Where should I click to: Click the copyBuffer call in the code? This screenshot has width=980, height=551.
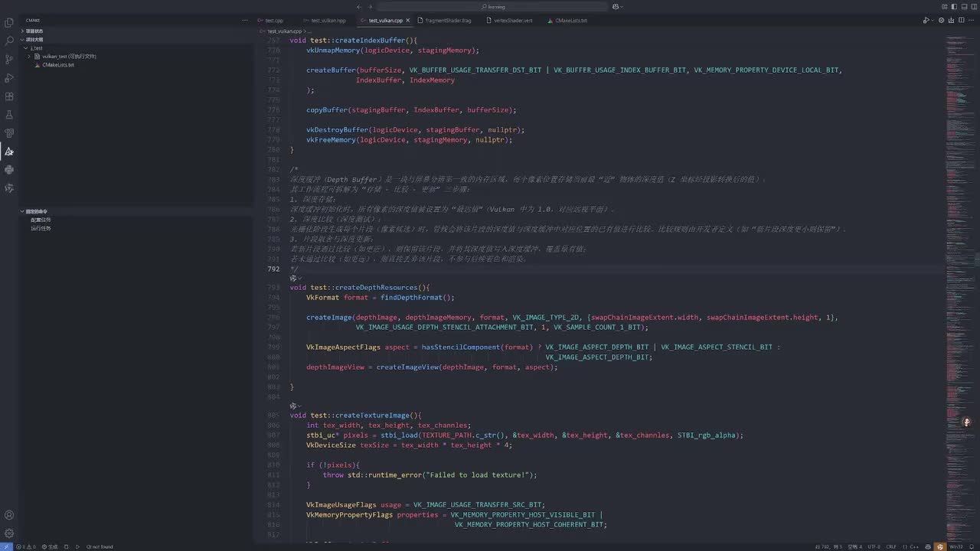(x=327, y=109)
